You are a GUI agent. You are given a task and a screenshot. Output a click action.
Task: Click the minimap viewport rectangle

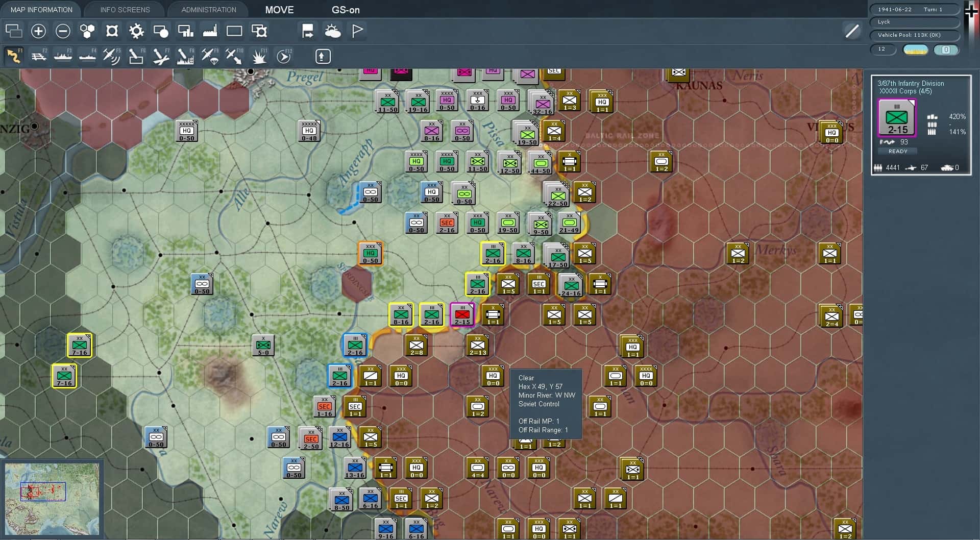[x=43, y=492]
